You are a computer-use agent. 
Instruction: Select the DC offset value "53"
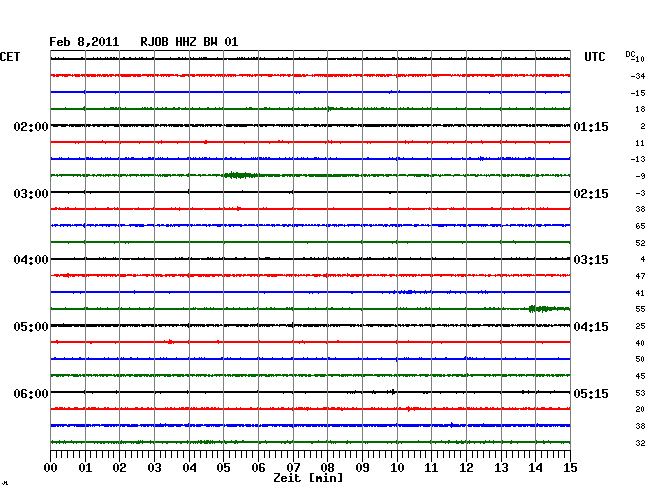click(x=640, y=393)
